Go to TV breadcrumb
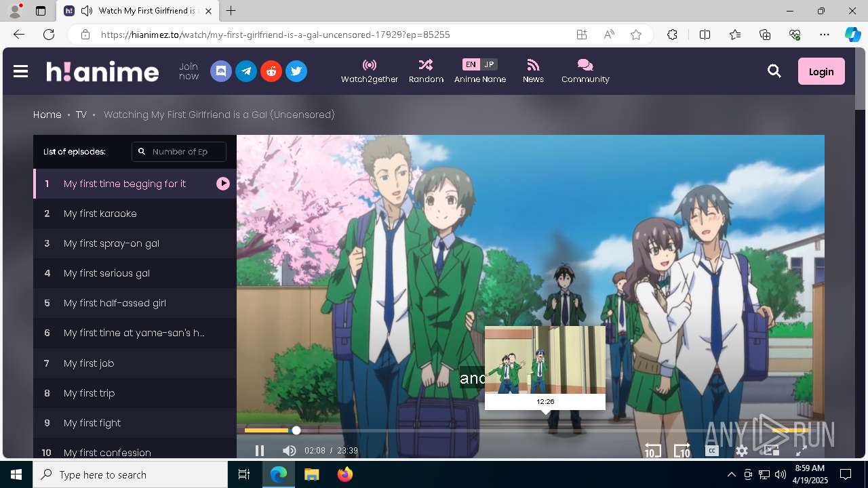This screenshot has width=868, height=488. (81, 115)
